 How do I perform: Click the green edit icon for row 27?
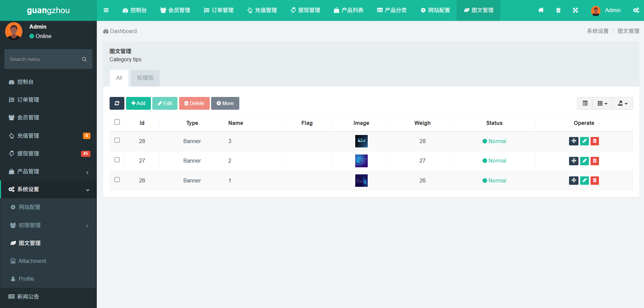point(584,161)
